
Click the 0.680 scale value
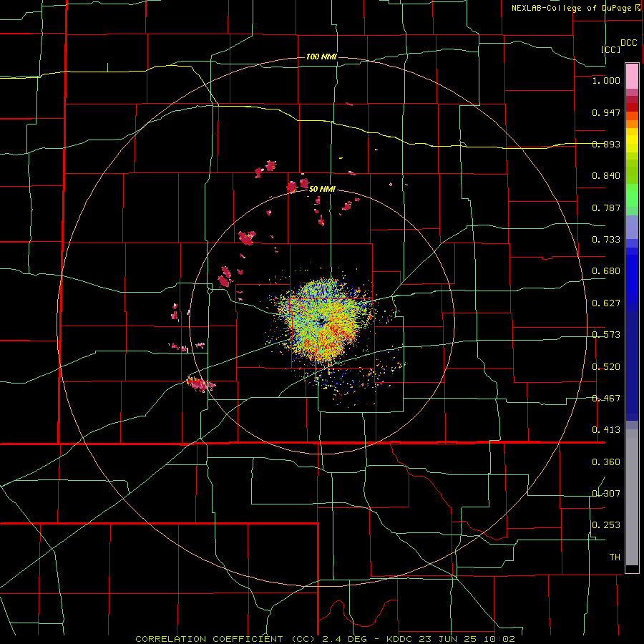pyautogui.click(x=606, y=271)
